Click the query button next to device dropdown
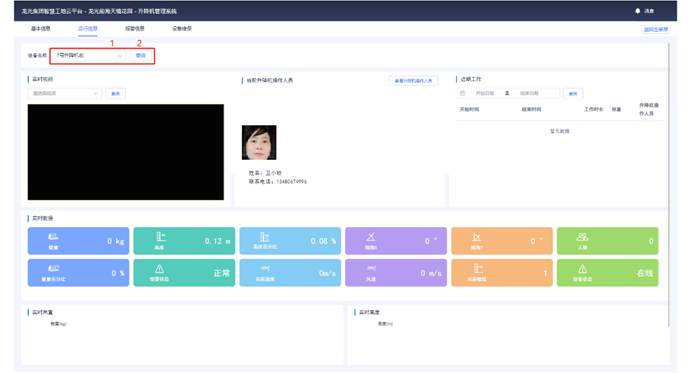Image resolution: width=691 pixels, height=373 pixels. 141,56
